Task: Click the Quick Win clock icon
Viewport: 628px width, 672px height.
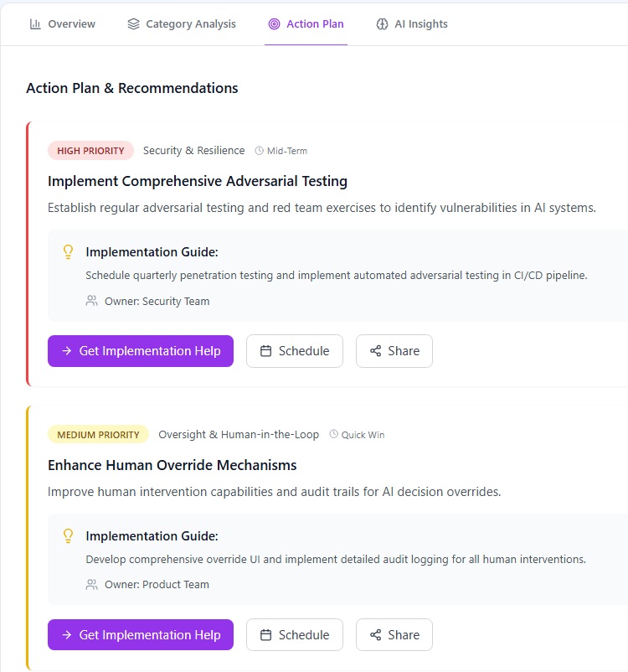Action: click(x=334, y=434)
